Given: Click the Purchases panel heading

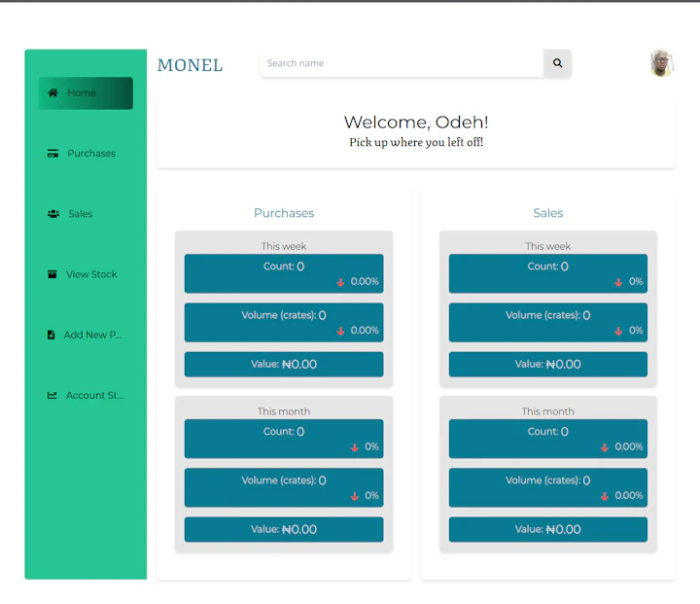Looking at the screenshot, I should point(284,213).
